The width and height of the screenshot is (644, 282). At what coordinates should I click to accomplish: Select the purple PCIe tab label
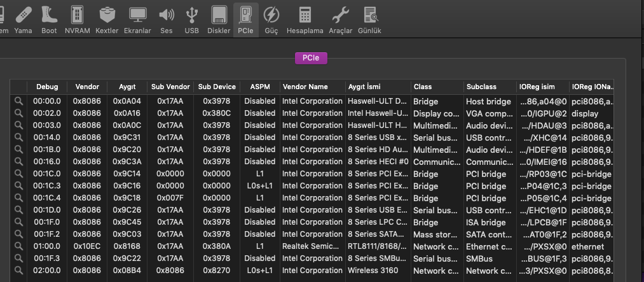(x=311, y=58)
